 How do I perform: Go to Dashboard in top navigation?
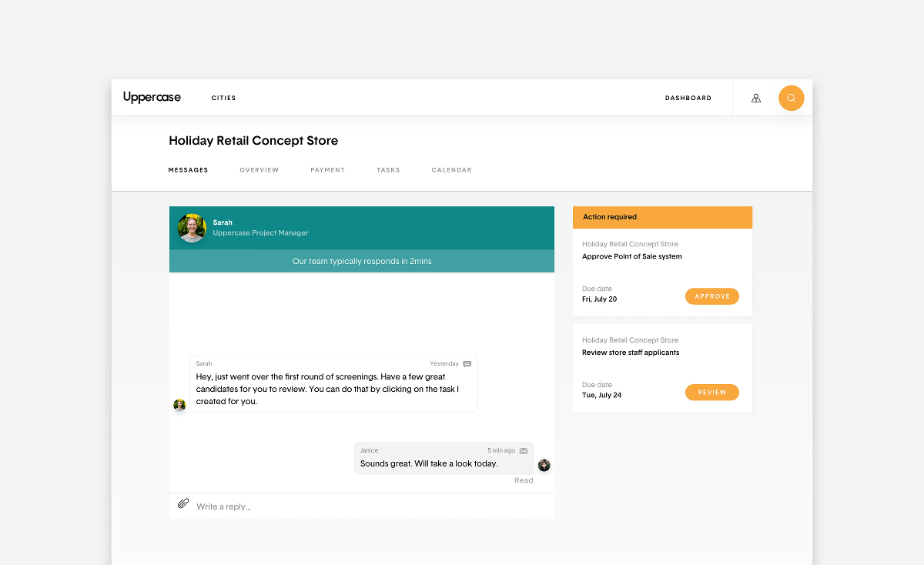coord(688,98)
